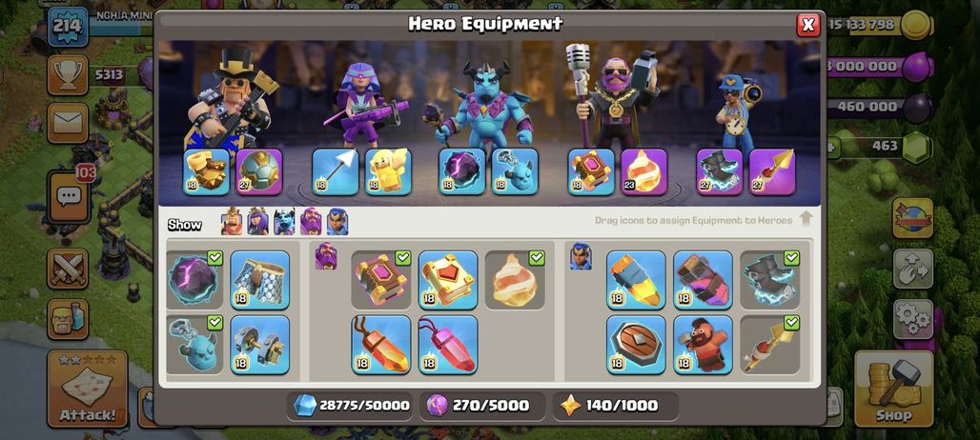Toggle Archer Queen filter in Show row
Viewport: 980px width, 440px height.
258,222
